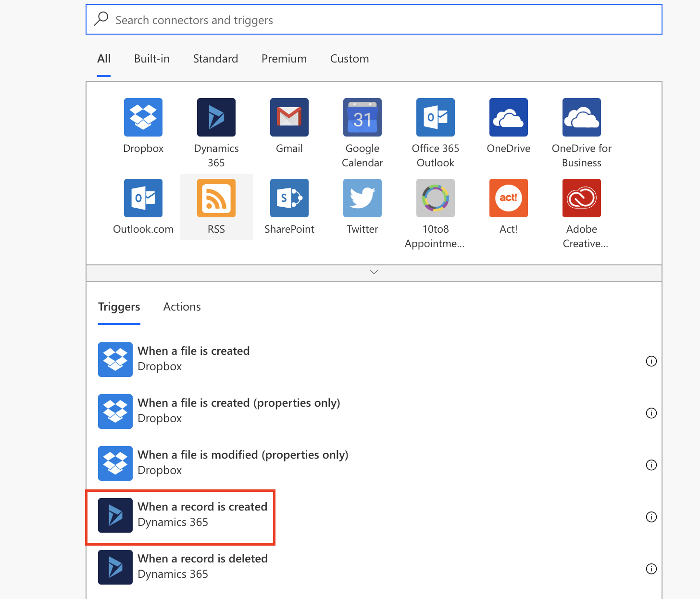This screenshot has width=700, height=599.
Task: Pick the 'When a record is deleted' trigger
Action: [x=202, y=566]
